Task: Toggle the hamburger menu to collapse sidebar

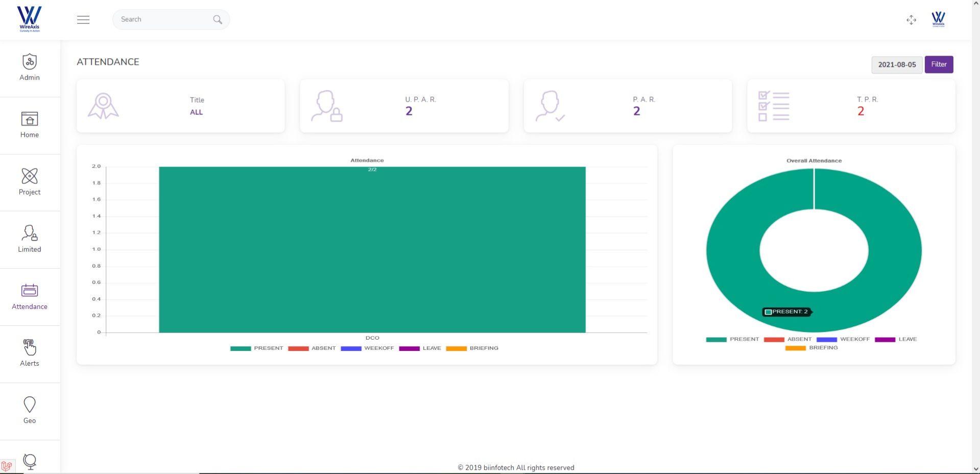Action: (x=83, y=19)
